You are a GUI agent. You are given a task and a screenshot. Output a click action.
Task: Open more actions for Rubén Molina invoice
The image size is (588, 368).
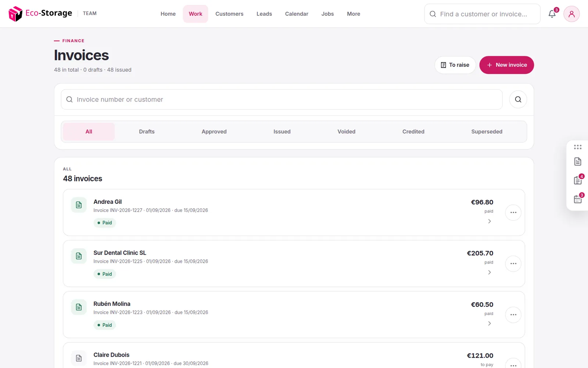pyautogui.click(x=513, y=315)
